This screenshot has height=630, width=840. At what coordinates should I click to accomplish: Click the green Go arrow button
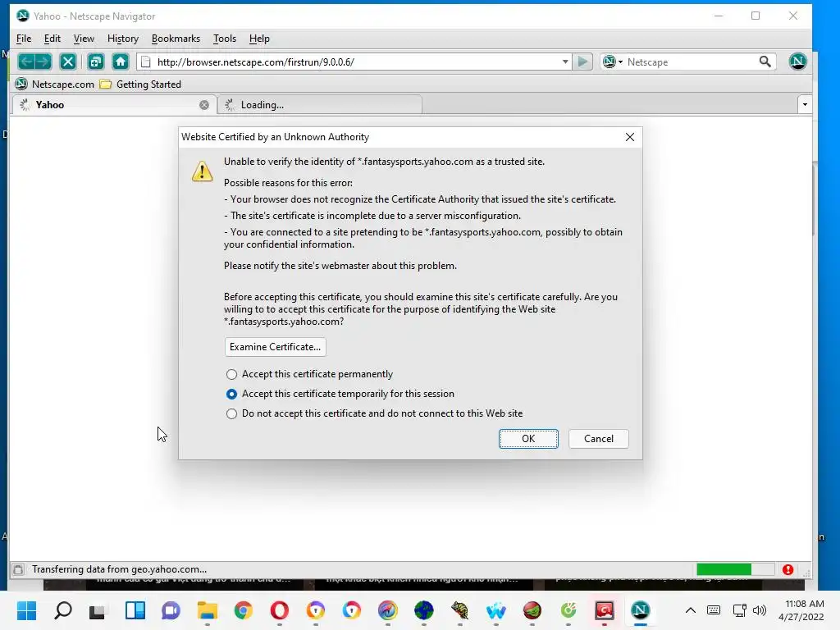coord(582,62)
